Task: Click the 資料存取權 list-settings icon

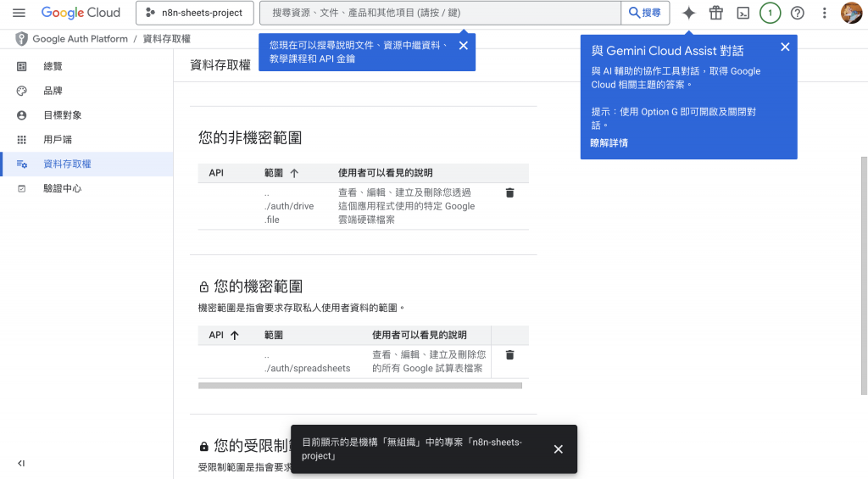Action: [x=21, y=164]
